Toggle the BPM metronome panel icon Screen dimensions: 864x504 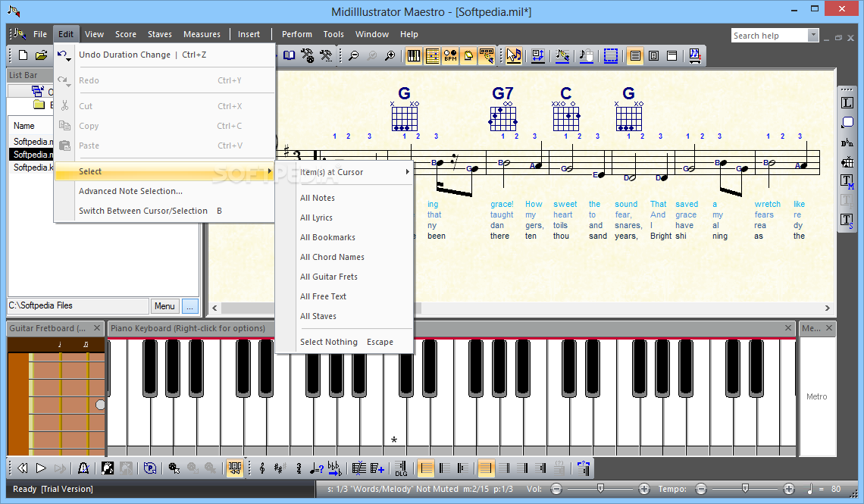450,55
